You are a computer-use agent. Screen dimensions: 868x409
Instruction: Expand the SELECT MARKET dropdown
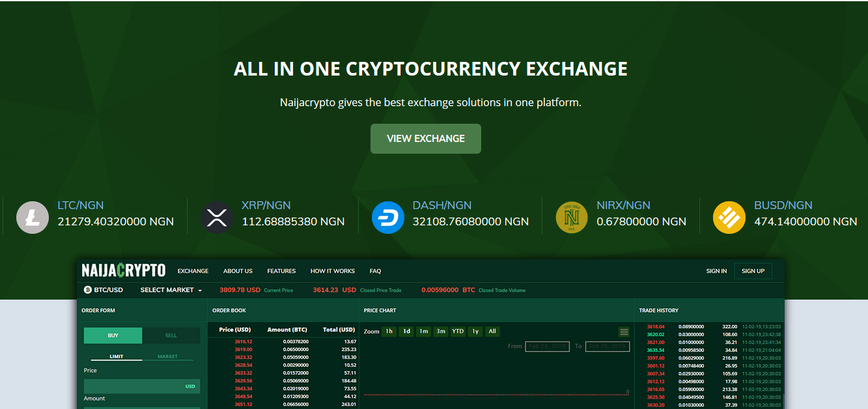click(171, 290)
